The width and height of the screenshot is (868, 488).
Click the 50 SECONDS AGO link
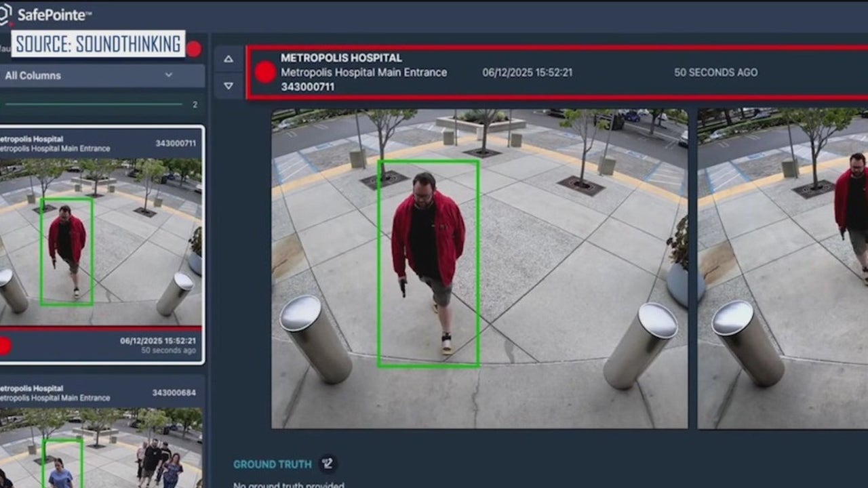[715, 73]
